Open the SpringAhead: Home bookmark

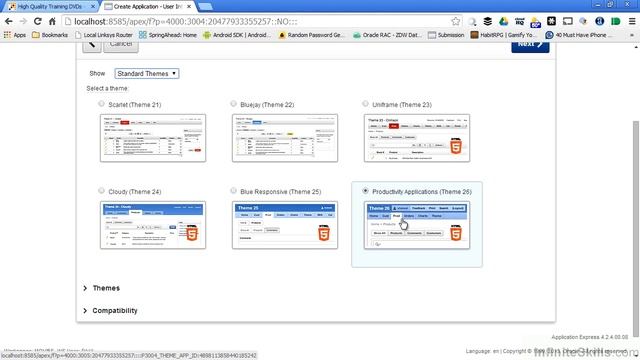(x=168, y=35)
